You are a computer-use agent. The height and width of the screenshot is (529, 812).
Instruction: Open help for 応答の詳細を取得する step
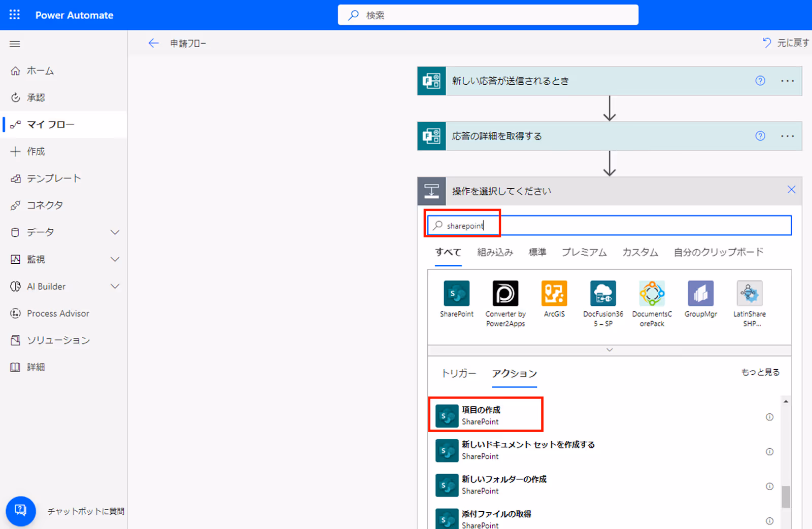click(x=760, y=136)
